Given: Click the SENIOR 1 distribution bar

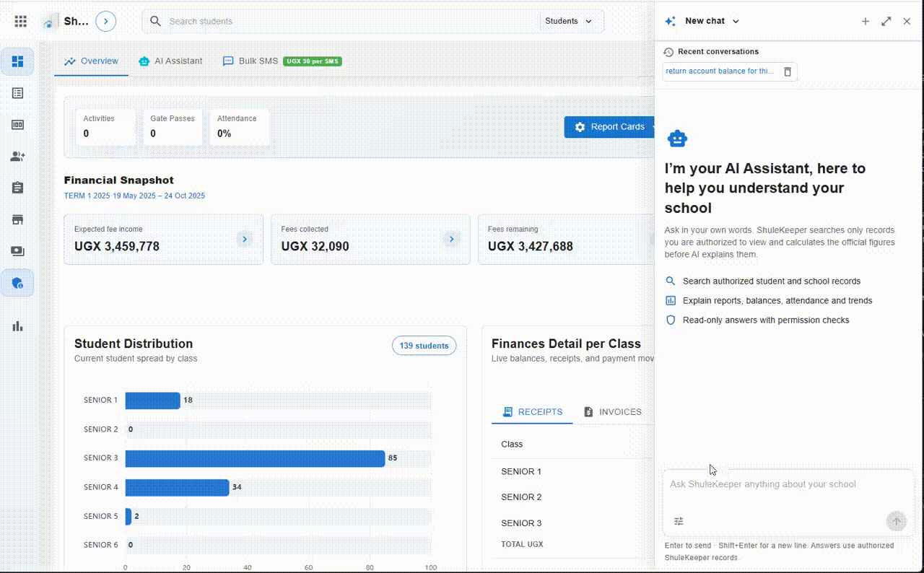Looking at the screenshot, I should (x=152, y=401).
